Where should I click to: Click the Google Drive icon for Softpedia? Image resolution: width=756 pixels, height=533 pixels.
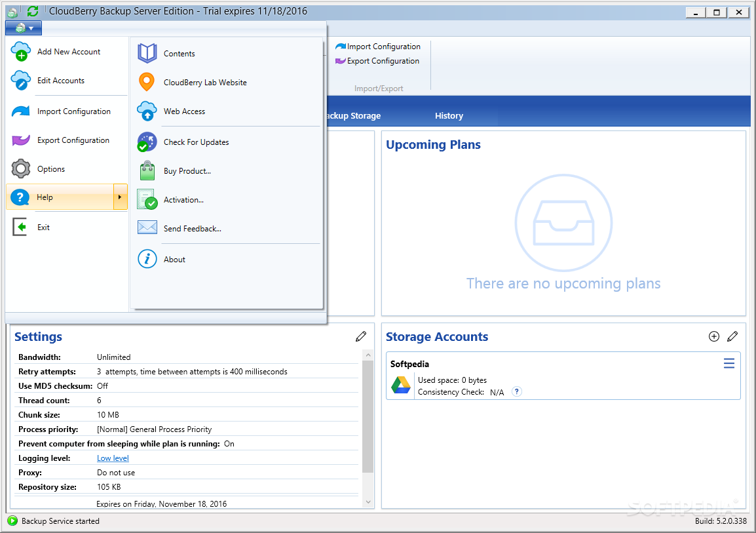point(401,385)
